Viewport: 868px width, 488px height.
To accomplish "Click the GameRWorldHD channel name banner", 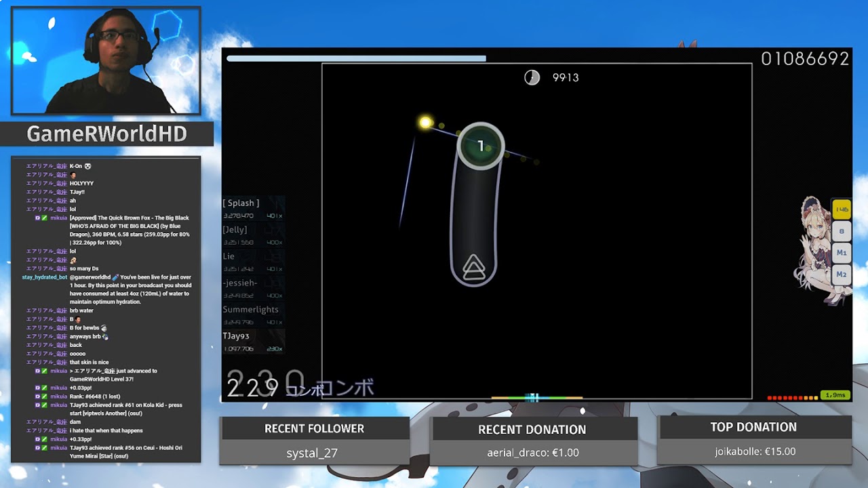I will 106,134.
